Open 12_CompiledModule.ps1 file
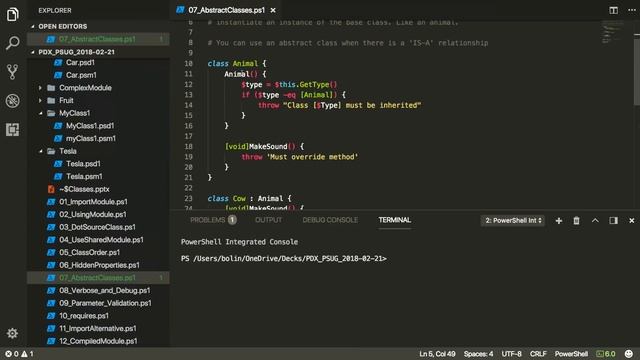The width and height of the screenshot is (640, 360). [x=98, y=341]
